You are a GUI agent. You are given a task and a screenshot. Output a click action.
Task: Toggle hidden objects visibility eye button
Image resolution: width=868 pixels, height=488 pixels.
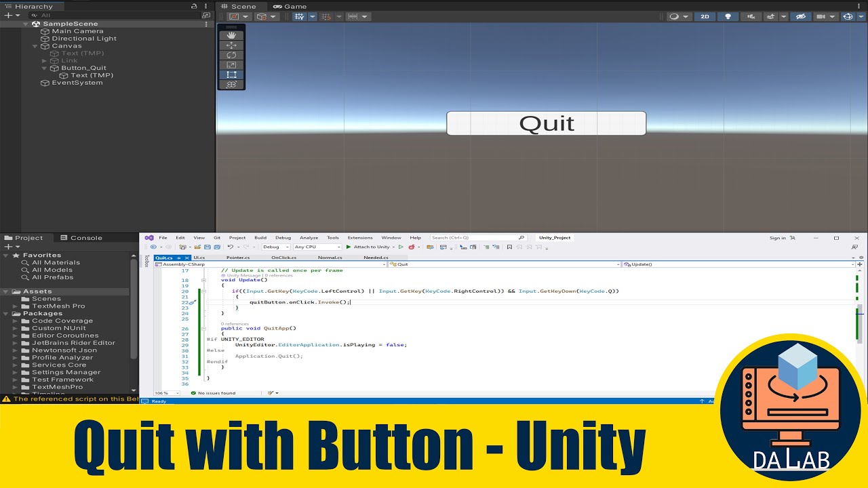pyautogui.click(x=801, y=16)
